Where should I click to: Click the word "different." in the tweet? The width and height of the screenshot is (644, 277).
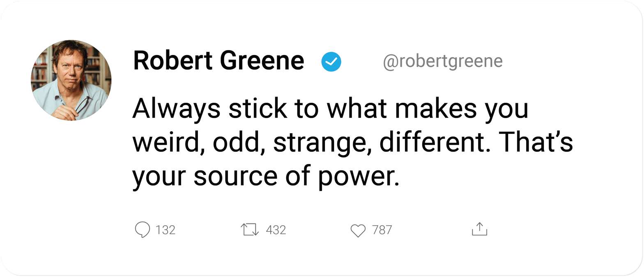pyautogui.click(x=435, y=143)
